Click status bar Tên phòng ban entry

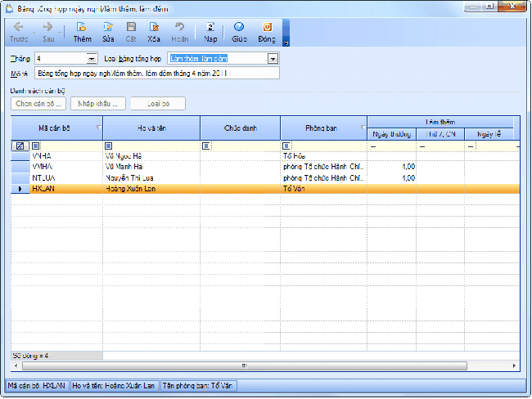198,386
